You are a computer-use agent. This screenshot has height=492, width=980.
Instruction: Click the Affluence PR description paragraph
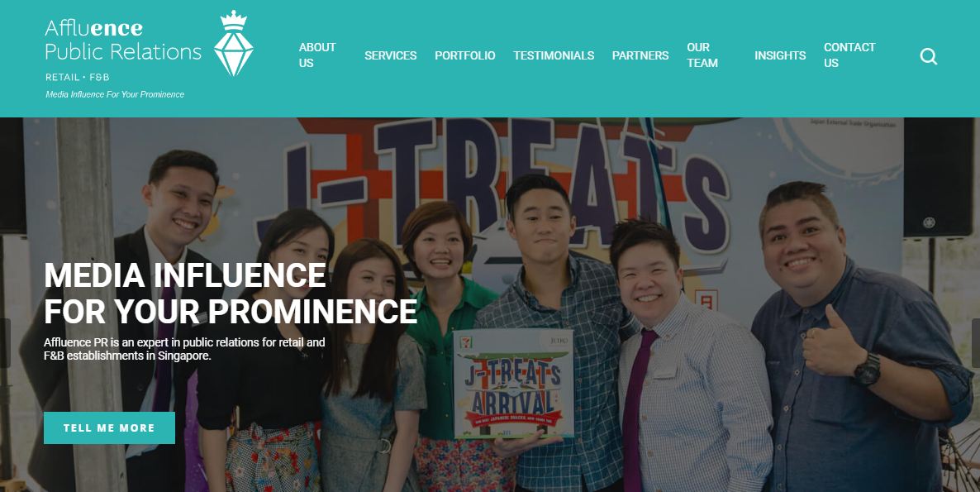tap(184, 349)
